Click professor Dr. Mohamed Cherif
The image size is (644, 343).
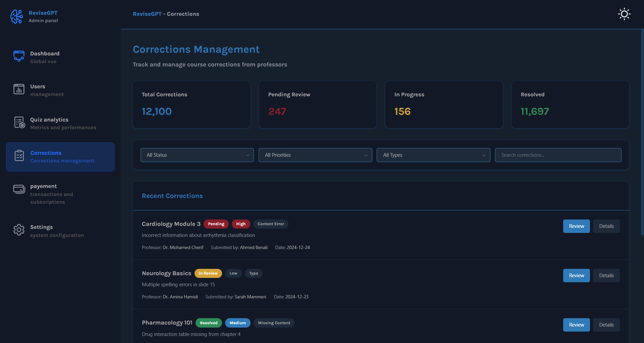coord(183,247)
